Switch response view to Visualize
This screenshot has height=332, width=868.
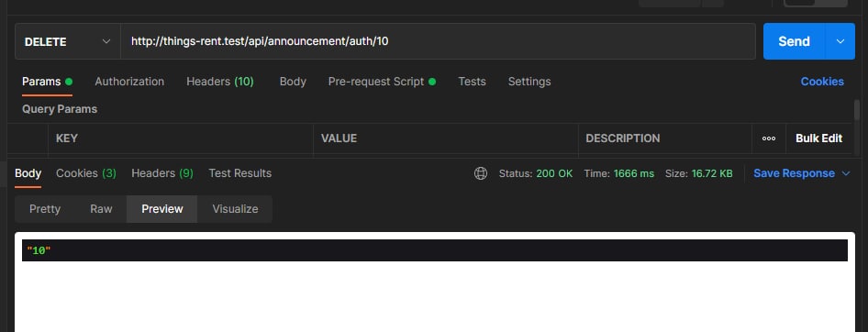[x=235, y=208]
